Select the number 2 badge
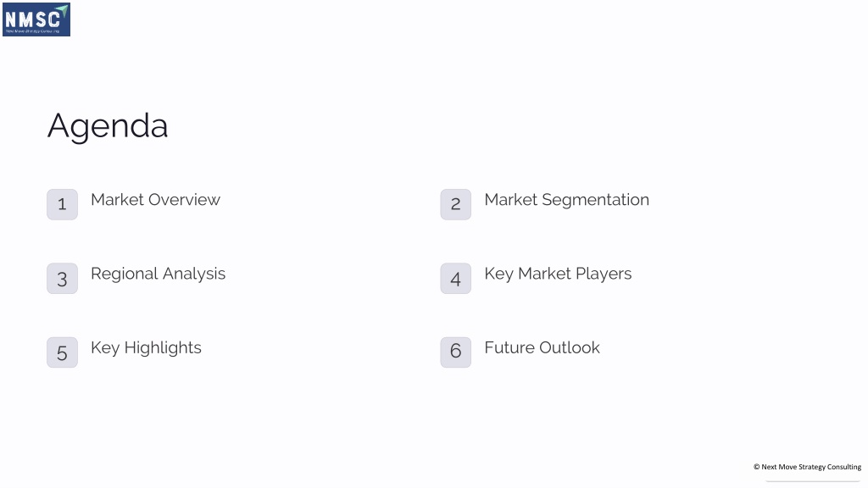 pyautogui.click(x=455, y=205)
